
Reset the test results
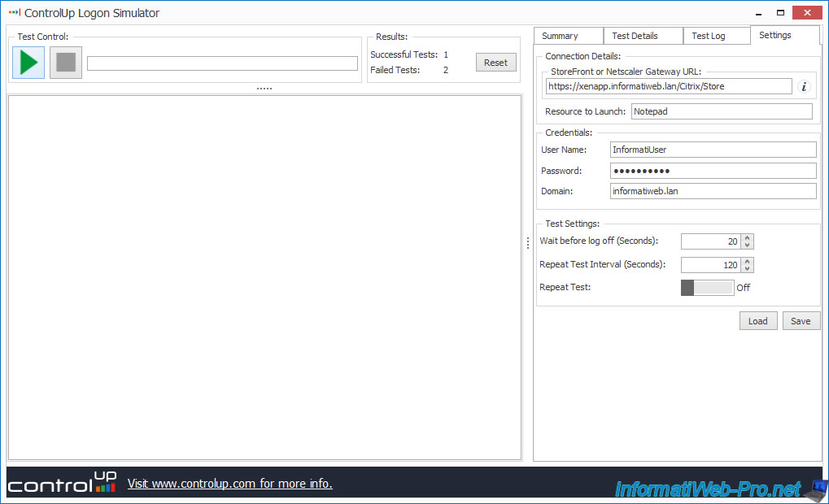(495, 63)
